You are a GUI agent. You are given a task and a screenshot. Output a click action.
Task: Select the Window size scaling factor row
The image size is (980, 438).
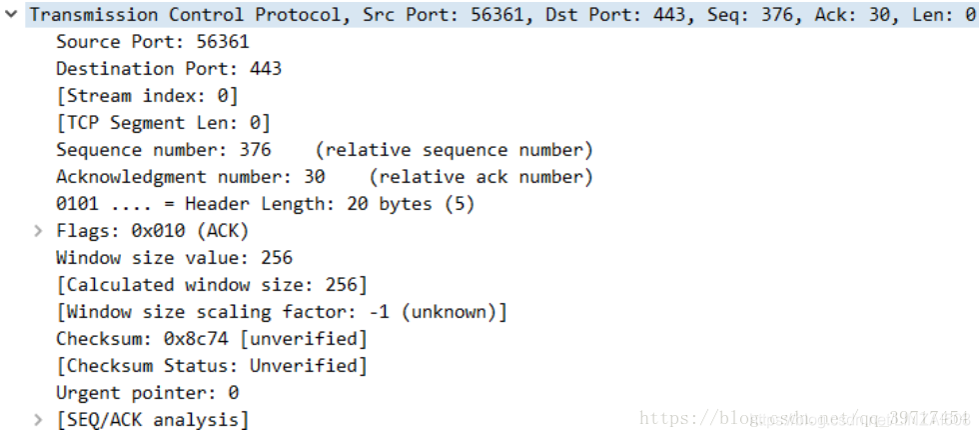(x=282, y=312)
